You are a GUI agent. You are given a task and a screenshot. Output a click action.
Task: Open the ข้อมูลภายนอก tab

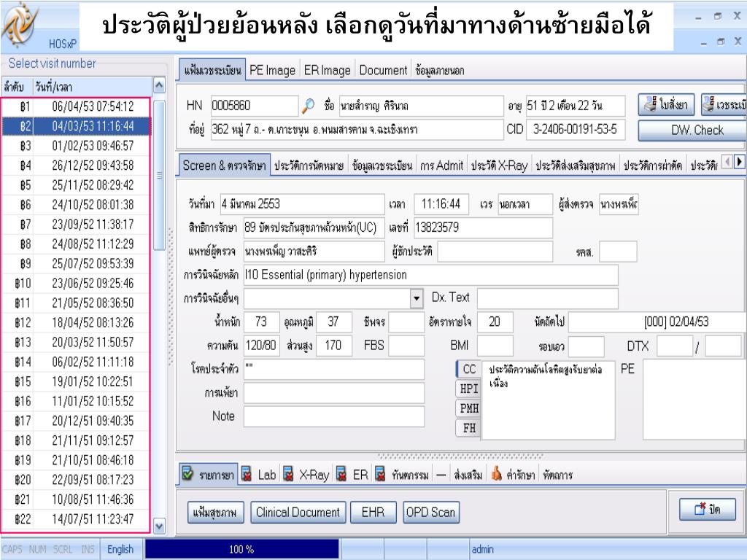(x=439, y=71)
